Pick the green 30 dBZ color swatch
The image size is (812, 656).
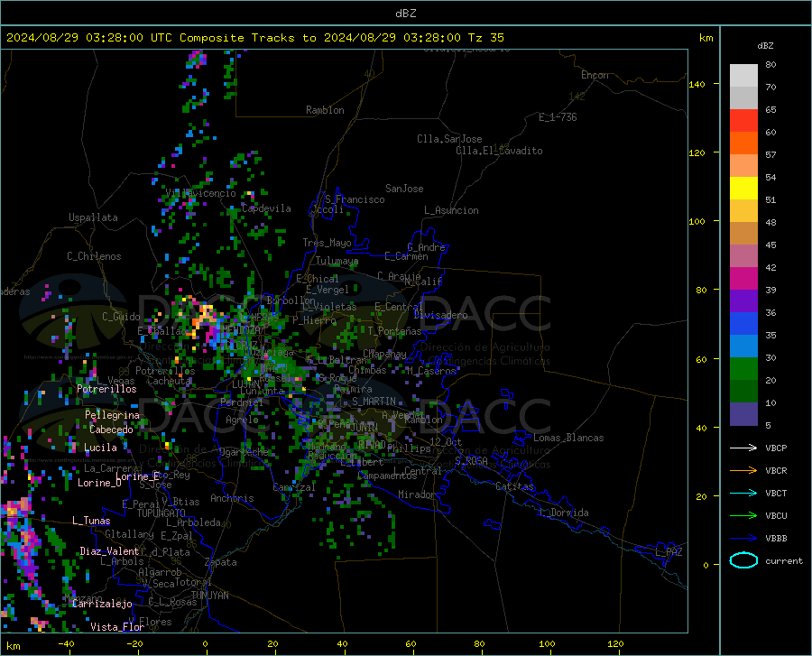pos(743,369)
